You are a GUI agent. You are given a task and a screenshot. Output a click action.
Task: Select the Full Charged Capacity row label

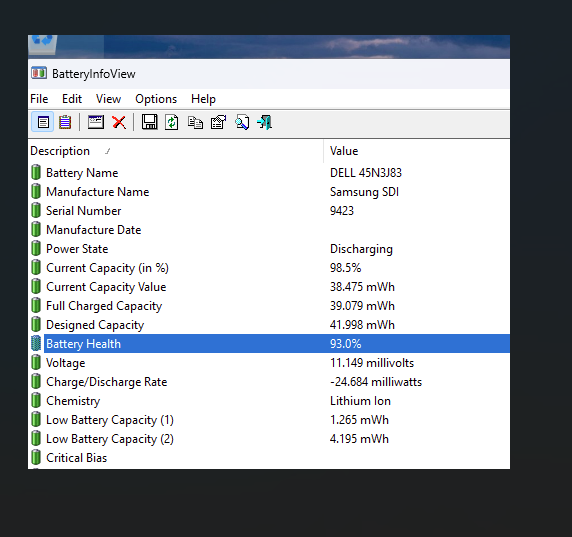(x=104, y=306)
